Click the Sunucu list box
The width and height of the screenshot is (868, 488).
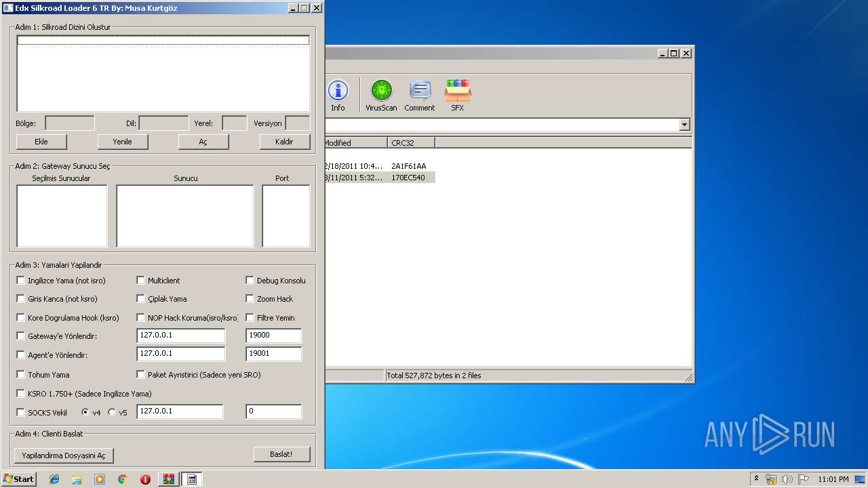pos(185,216)
